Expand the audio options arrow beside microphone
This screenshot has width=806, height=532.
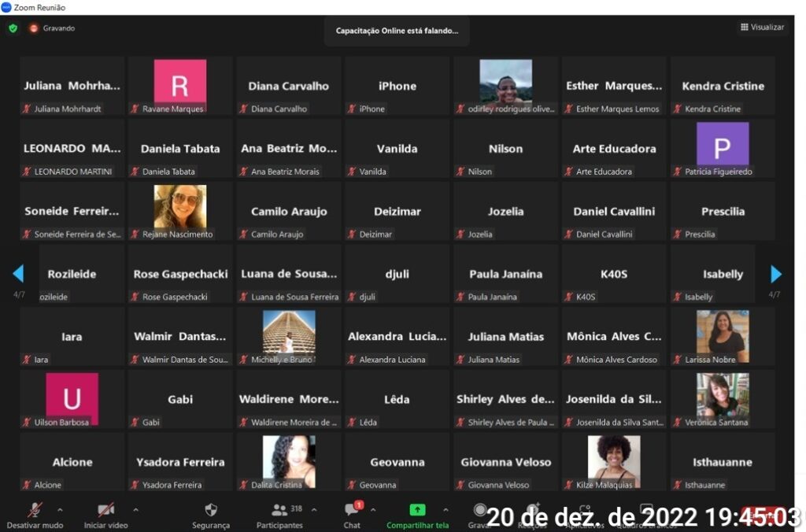point(61,510)
